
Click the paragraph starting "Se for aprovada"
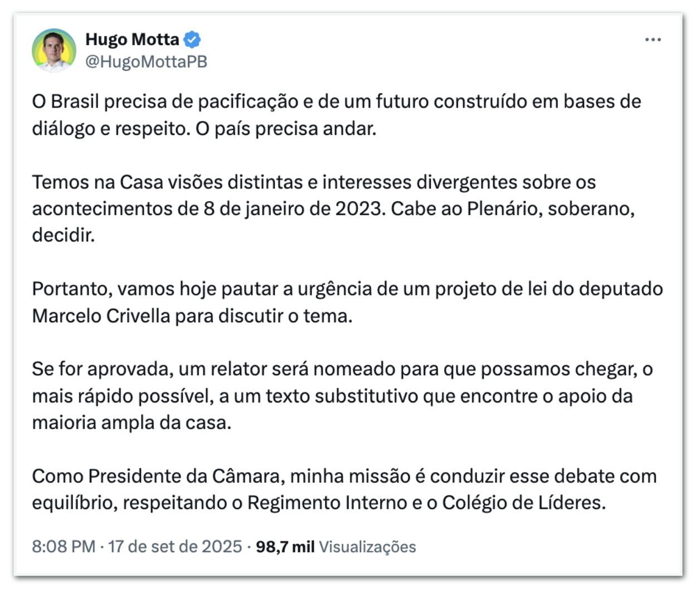[x=340, y=396]
